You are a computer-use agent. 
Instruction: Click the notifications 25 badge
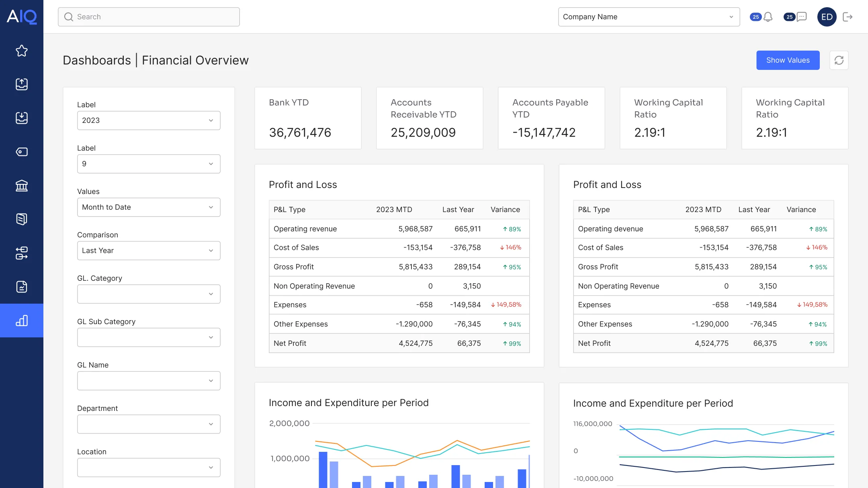pyautogui.click(x=755, y=17)
